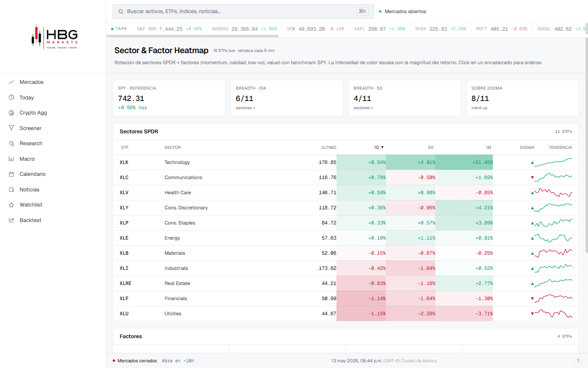The image size is (588, 368).
Task: Click the XLU 1D heatmap cell -1.15%
Action: point(361,314)
